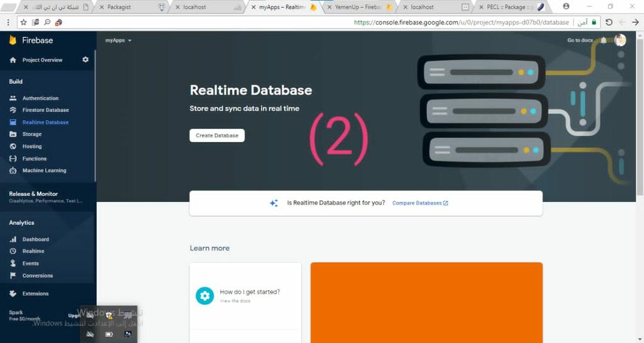Collapse the Build section heading

tap(16, 81)
